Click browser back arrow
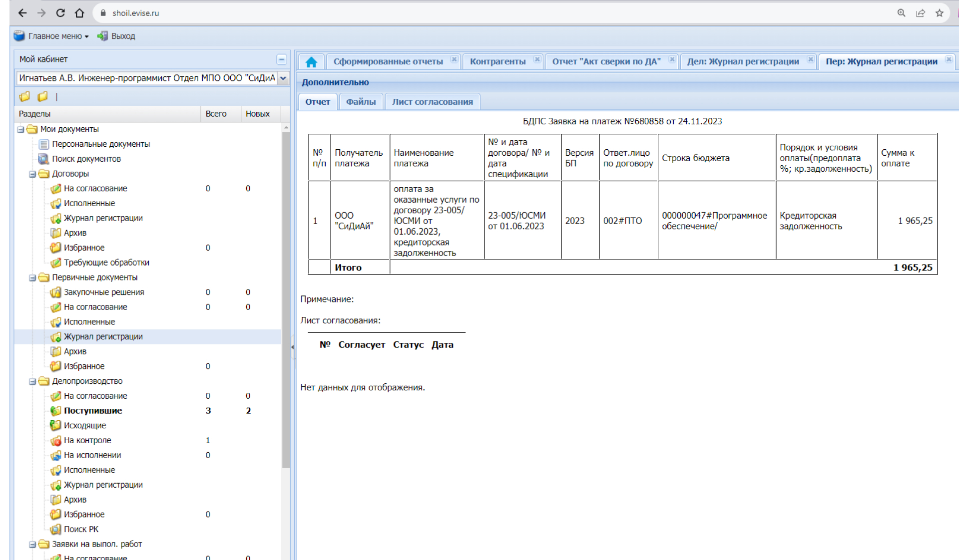Screen dimensions: 959x560 (x=22, y=13)
